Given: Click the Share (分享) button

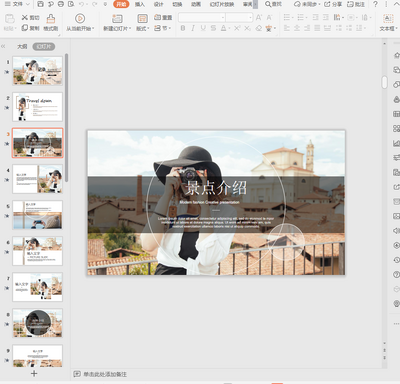Looking at the screenshot, I should pyautogui.click(x=333, y=4).
